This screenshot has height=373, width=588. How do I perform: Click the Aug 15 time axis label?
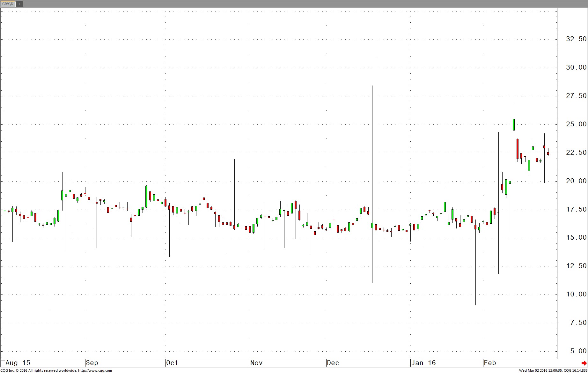18,363
